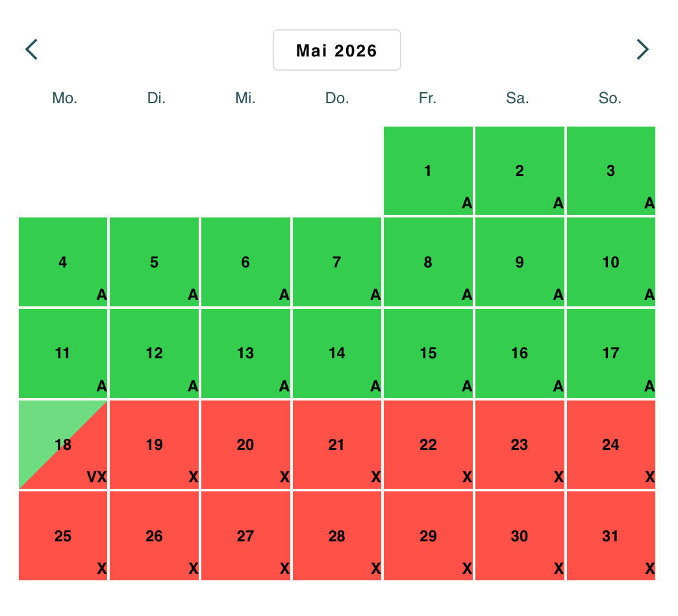Open the Mai 2026 month picker
This screenshot has height=616, width=678.
pos(336,50)
